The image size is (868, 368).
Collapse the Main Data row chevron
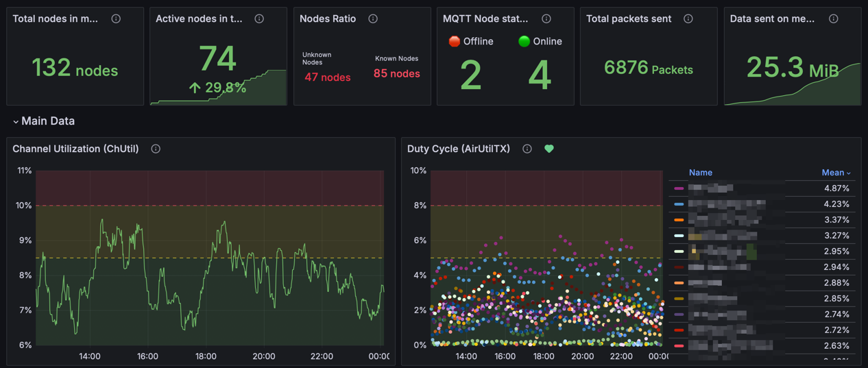(x=16, y=121)
